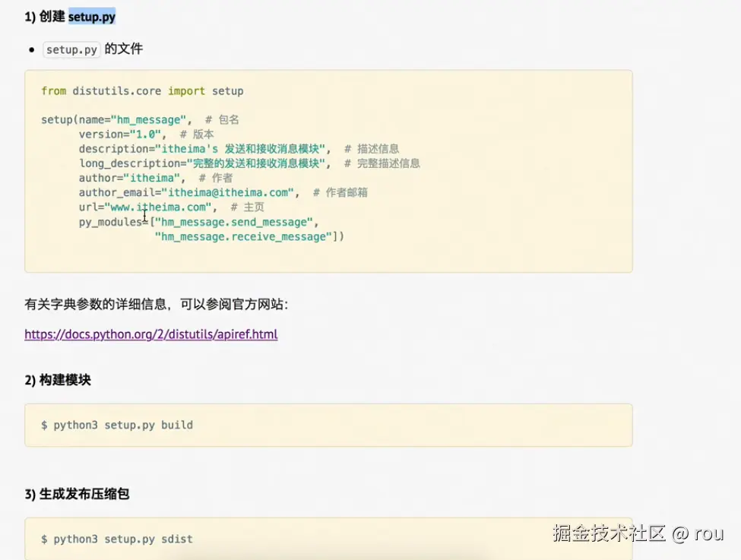Click the url="www.itheima.com" code line
Image resolution: width=741 pixels, height=560 pixels.
[172, 207]
